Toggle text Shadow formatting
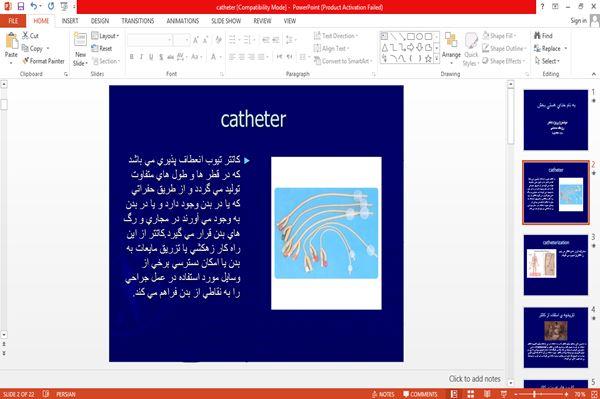Viewport: 600px width, 399px height. (161, 57)
